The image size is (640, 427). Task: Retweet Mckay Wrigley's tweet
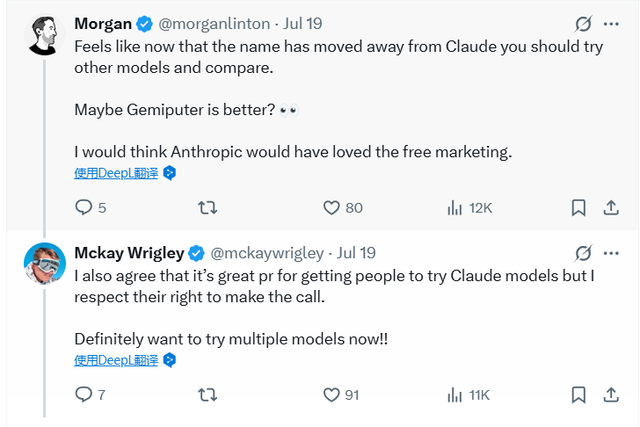tap(207, 395)
